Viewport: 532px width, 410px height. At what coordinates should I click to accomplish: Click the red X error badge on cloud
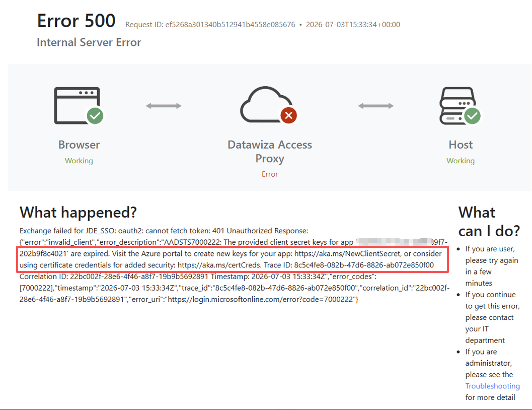click(289, 115)
